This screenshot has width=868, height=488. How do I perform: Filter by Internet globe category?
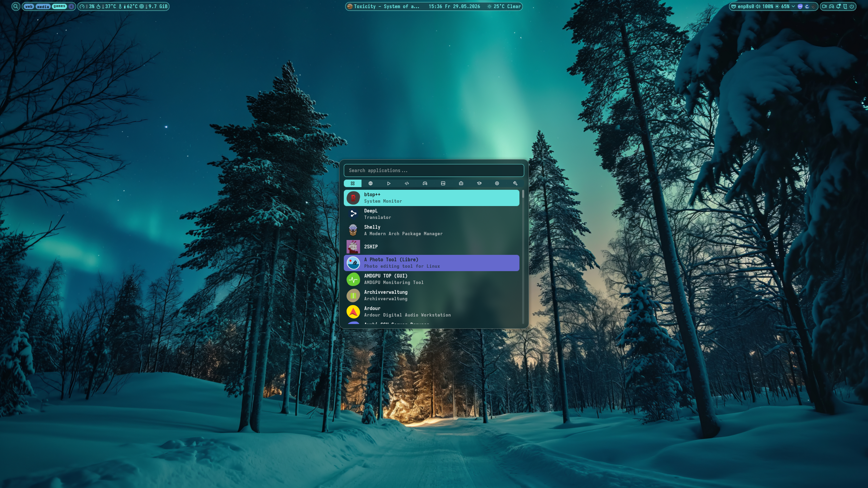[x=371, y=183]
